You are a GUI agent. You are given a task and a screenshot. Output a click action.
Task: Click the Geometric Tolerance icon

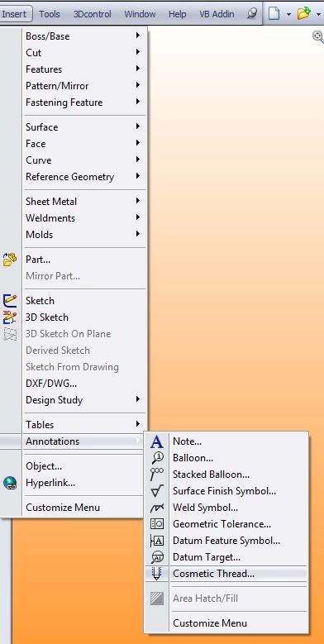157,524
